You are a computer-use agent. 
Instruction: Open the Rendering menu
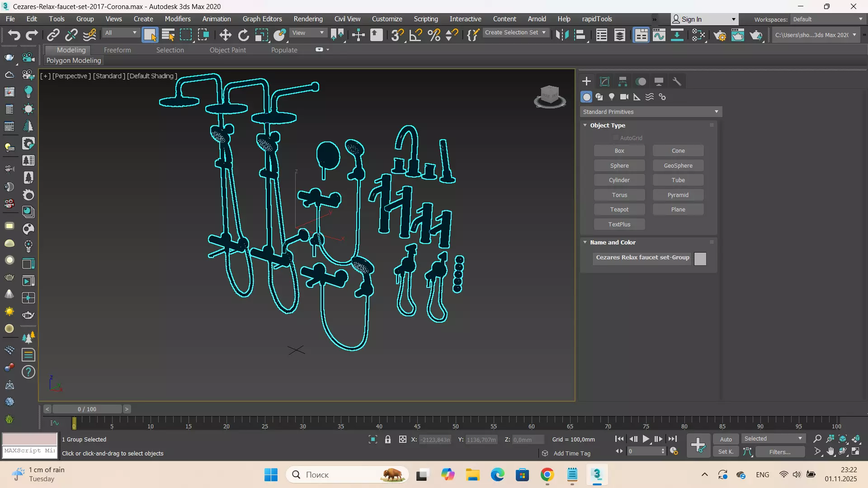308,19
